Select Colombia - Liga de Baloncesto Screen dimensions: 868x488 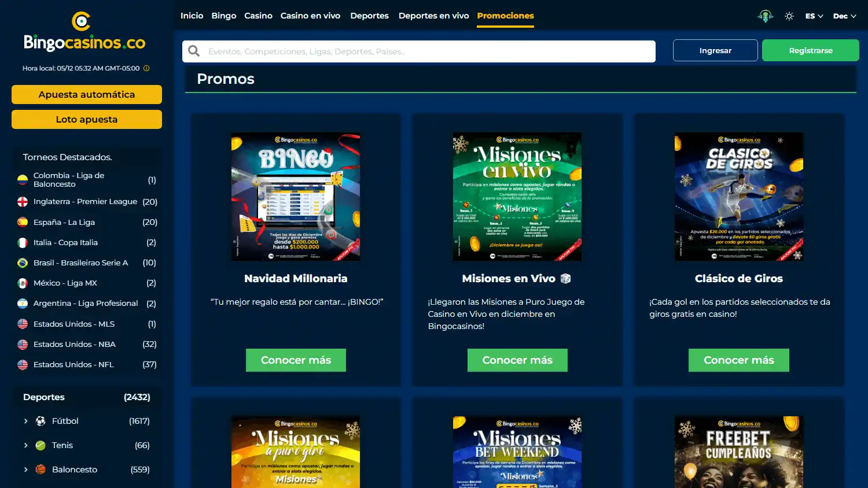coord(87,180)
